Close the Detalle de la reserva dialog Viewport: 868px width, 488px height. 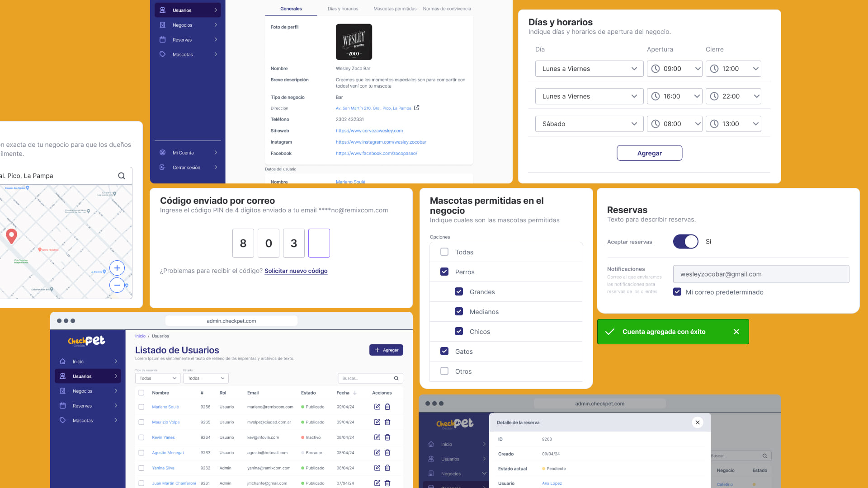pyautogui.click(x=698, y=422)
